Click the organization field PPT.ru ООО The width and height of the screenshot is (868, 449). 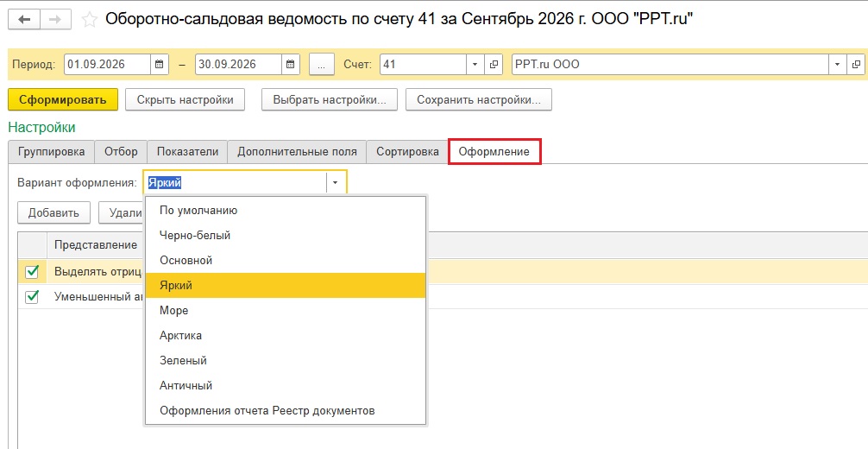click(x=670, y=64)
